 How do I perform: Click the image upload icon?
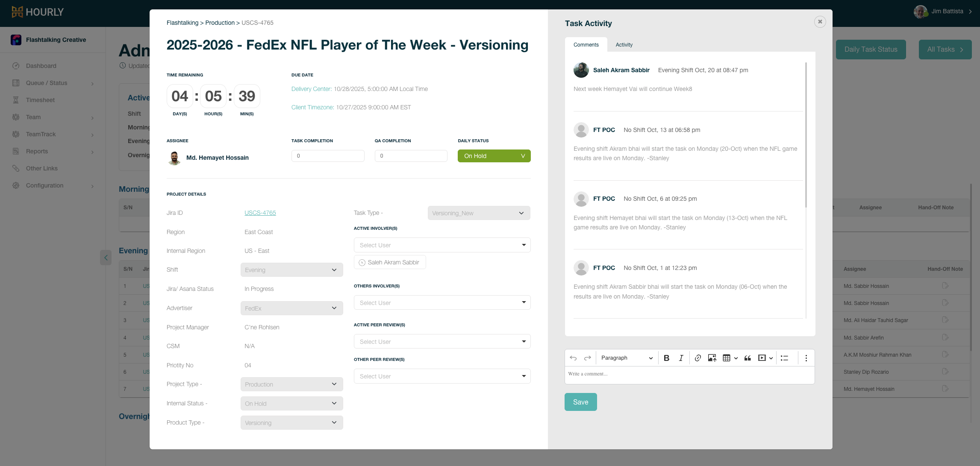[712, 358]
